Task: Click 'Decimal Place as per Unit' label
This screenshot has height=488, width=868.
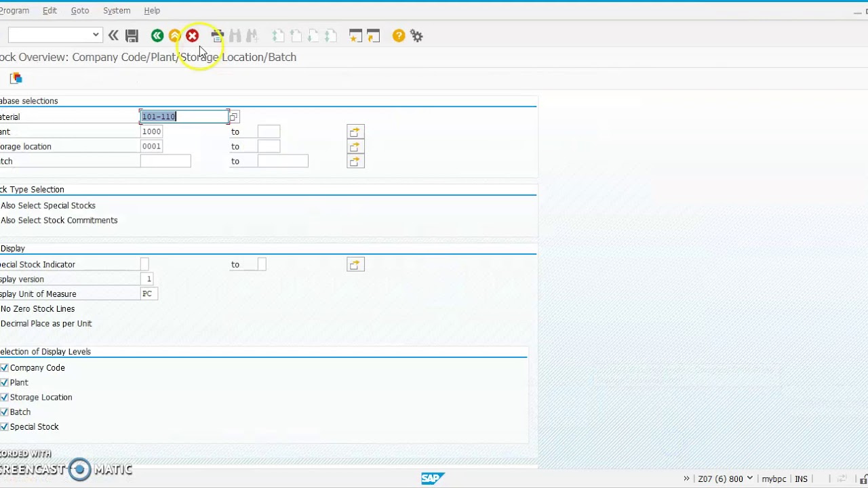Action: pos(46,323)
